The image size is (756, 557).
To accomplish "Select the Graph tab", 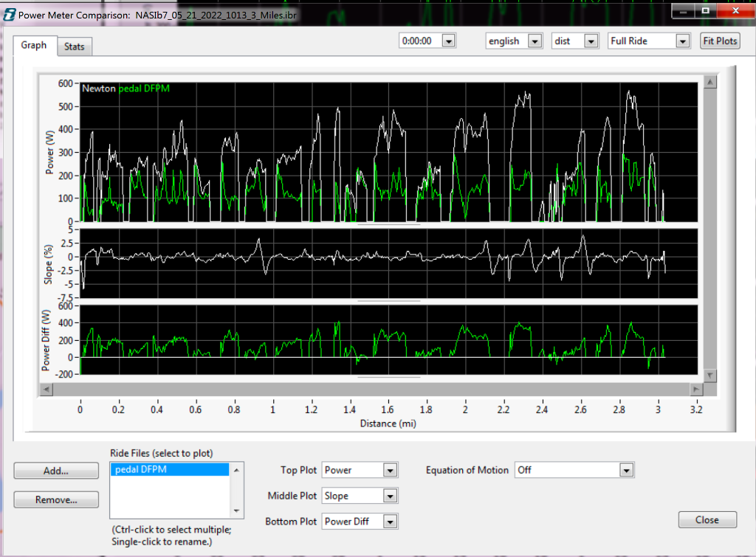I will point(34,45).
